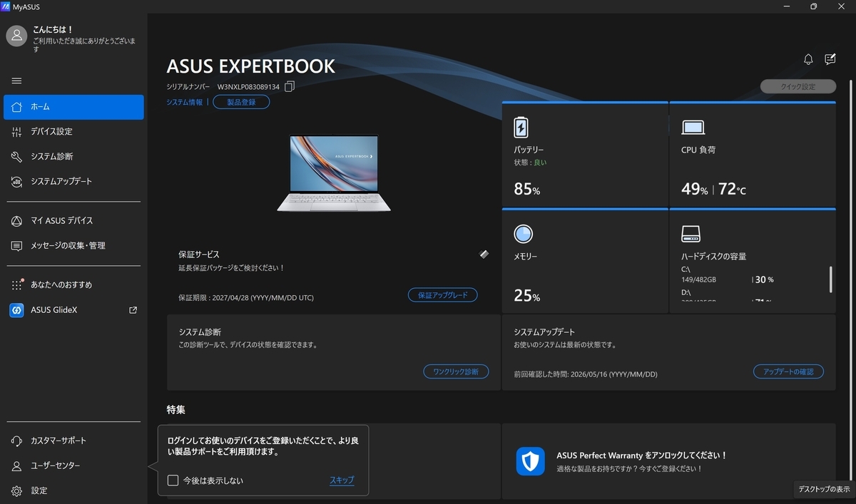This screenshot has height=504, width=856.
Task: Open the システム情報 link
Action: (x=185, y=102)
